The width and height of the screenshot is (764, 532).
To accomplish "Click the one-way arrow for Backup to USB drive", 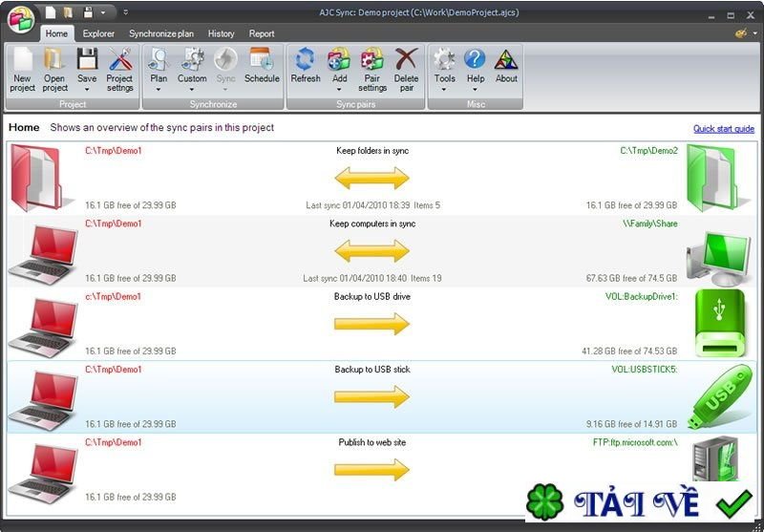I will click(371, 324).
